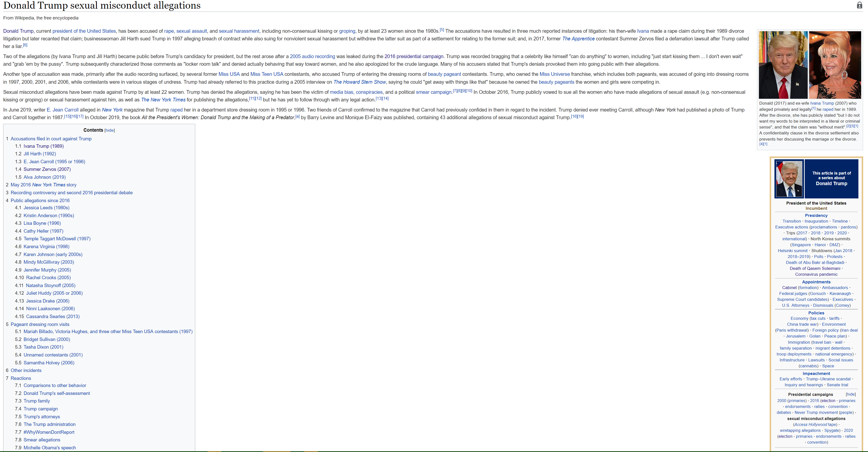868x452 pixels.
Task: Jump to Ivana Trump (1989) section
Action: 44,146
